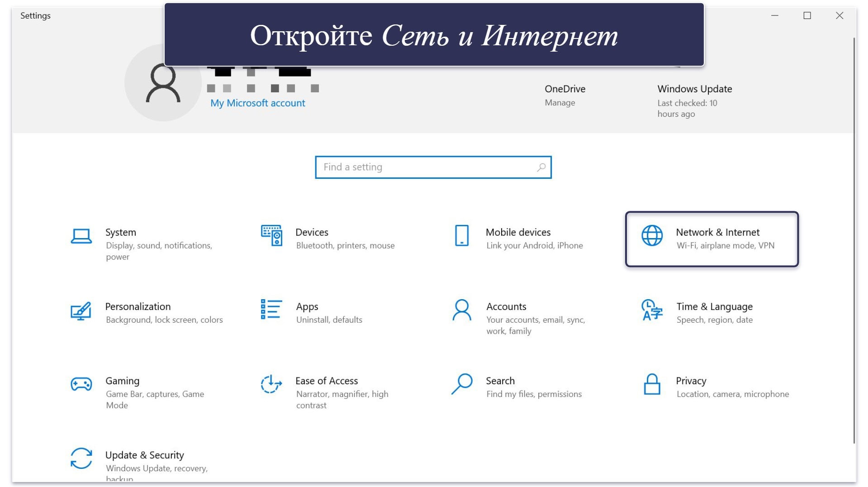
Task: Open the Search category label
Action: 500,381
